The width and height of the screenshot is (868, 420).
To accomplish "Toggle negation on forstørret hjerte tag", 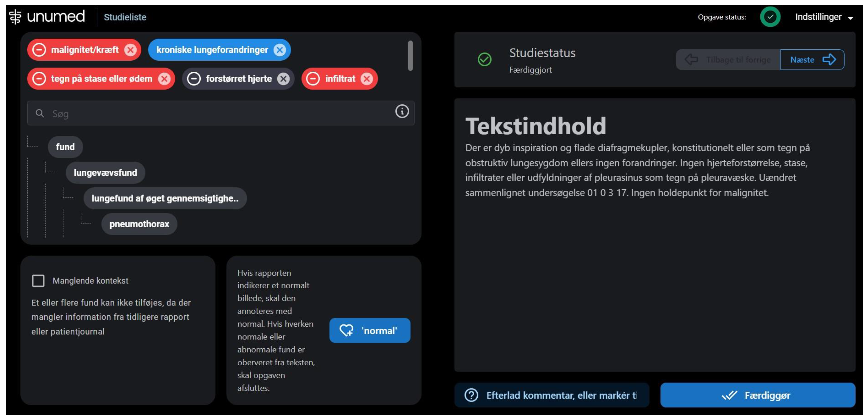I will click(194, 79).
